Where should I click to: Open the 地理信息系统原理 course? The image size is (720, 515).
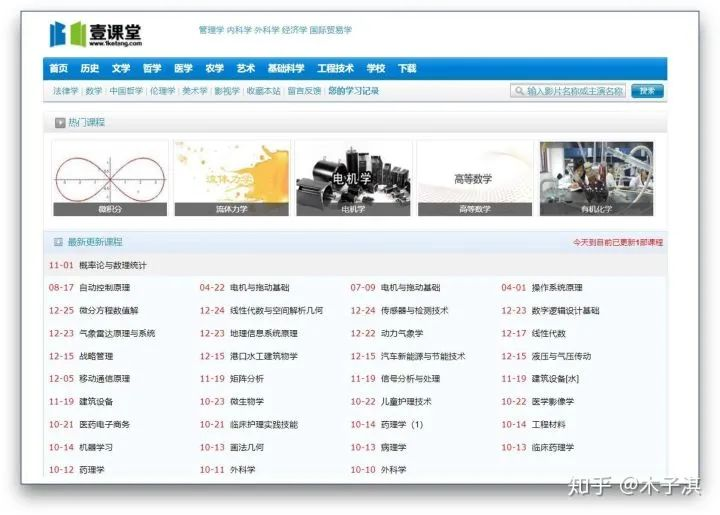coord(264,333)
